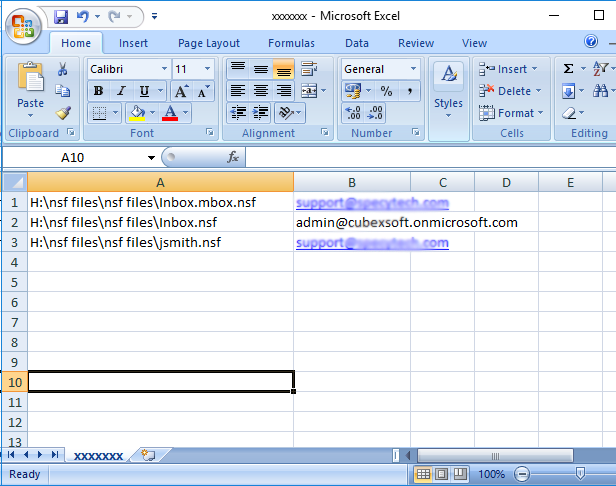Screen dimensions: 616x486
Task: Increase indent in Alignment group
Action: pos(260,113)
